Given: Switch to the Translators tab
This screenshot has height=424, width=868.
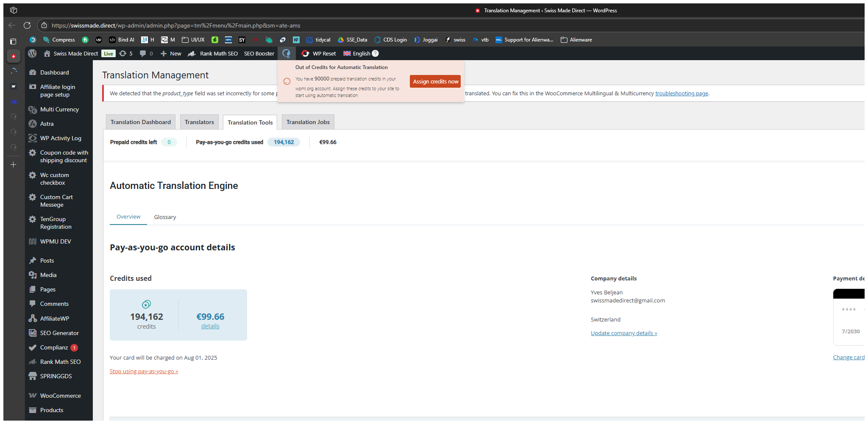Looking at the screenshot, I should click(x=199, y=122).
